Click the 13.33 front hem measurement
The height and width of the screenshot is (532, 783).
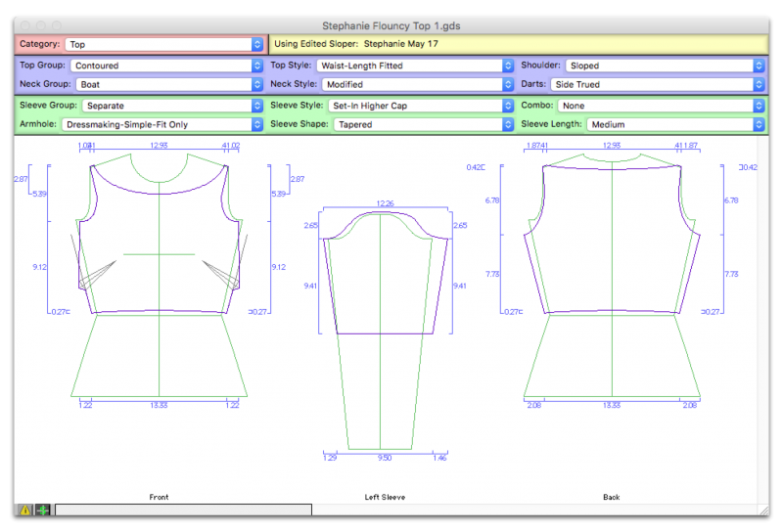pyautogui.click(x=159, y=405)
